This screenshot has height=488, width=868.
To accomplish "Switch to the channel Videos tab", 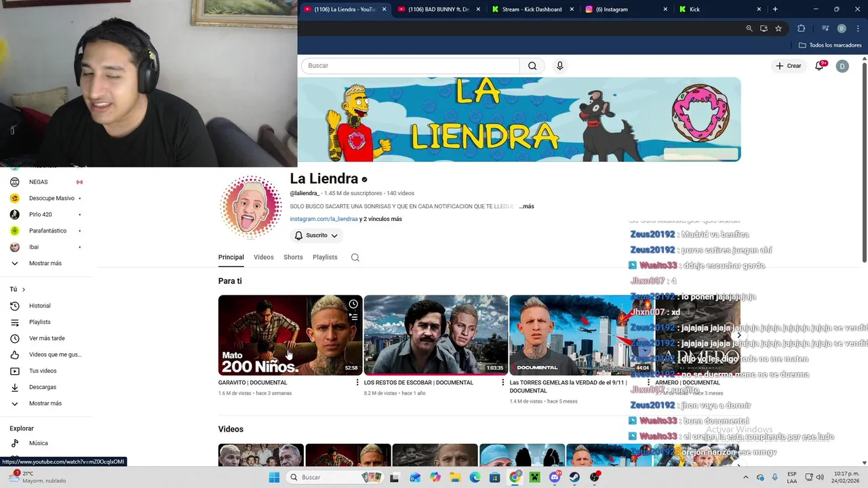I will tap(264, 258).
